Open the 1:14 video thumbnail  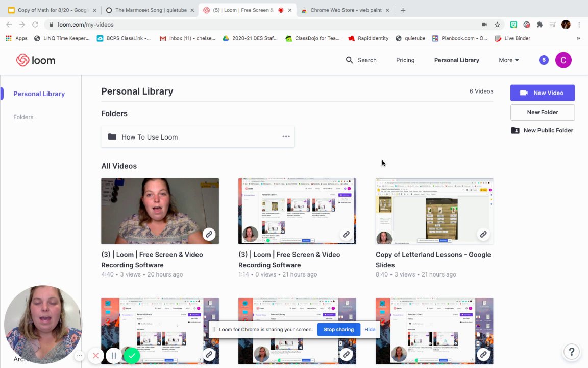click(x=297, y=211)
